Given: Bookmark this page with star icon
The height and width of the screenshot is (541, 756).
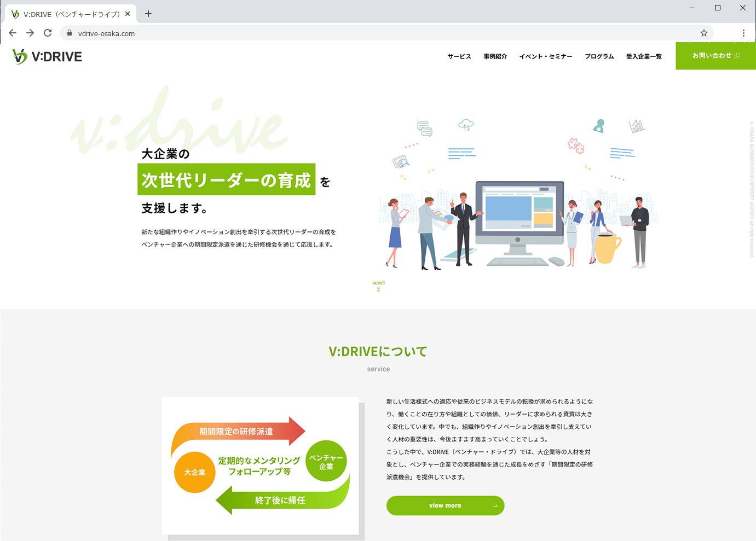Looking at the screenshot, I should click(x=704, y=33).
